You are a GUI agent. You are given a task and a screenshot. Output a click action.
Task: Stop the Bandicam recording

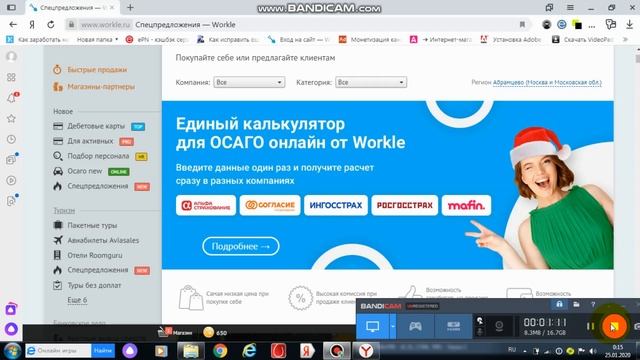(614, 326)
